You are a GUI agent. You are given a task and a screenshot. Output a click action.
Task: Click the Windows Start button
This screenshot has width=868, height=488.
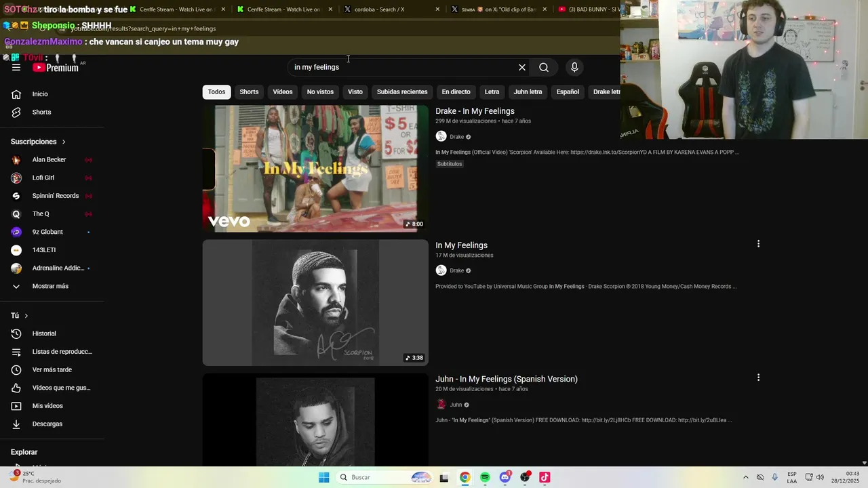(324, 477)
